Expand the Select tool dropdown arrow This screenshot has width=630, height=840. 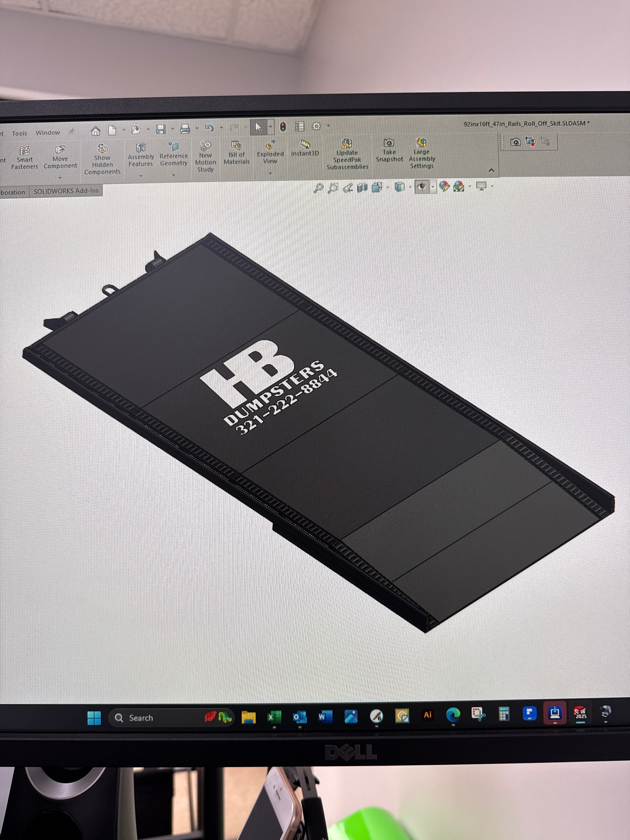[x=270, y=127]
